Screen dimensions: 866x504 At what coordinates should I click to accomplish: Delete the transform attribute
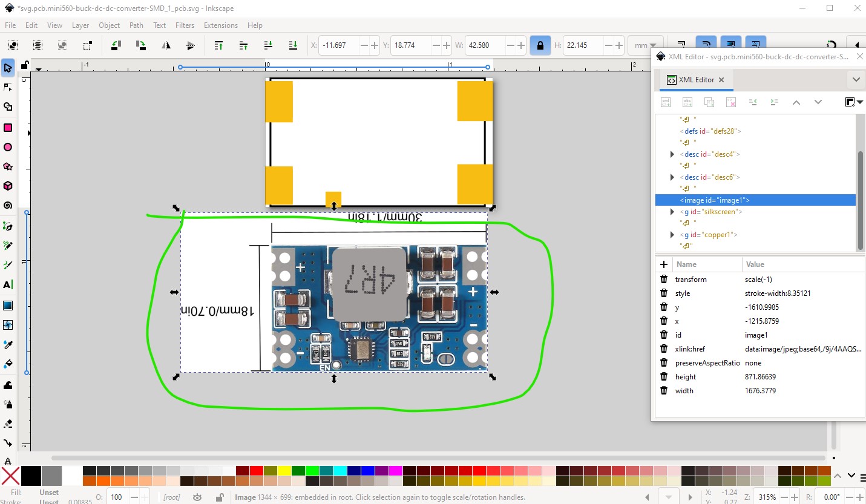coord(664,280)
